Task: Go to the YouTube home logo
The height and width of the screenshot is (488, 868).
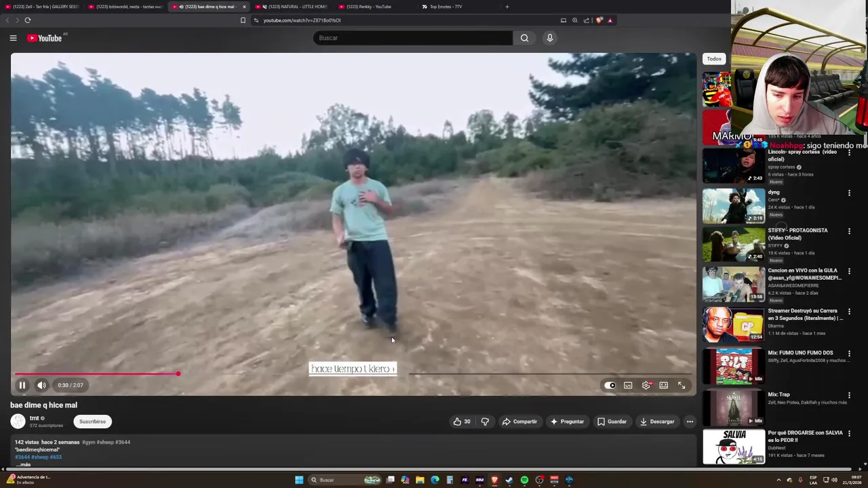Action: tap(45, 38)
